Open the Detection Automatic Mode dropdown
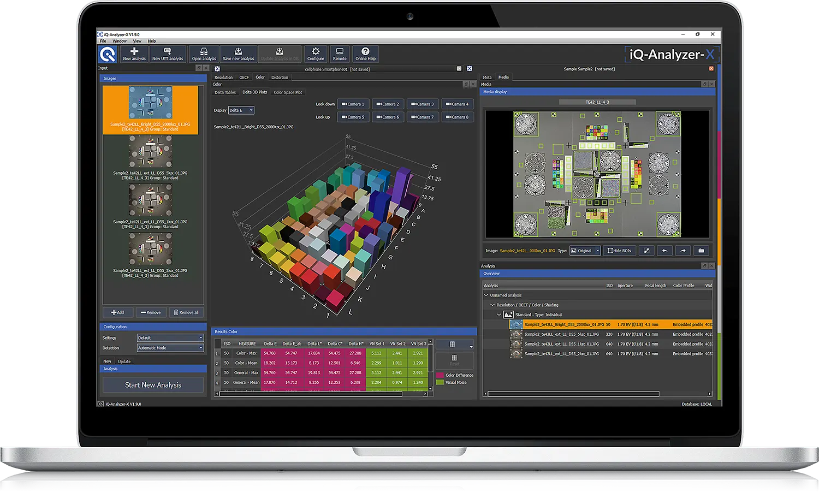This screenshot has height=504, width=819. click(x=170, y=348)
